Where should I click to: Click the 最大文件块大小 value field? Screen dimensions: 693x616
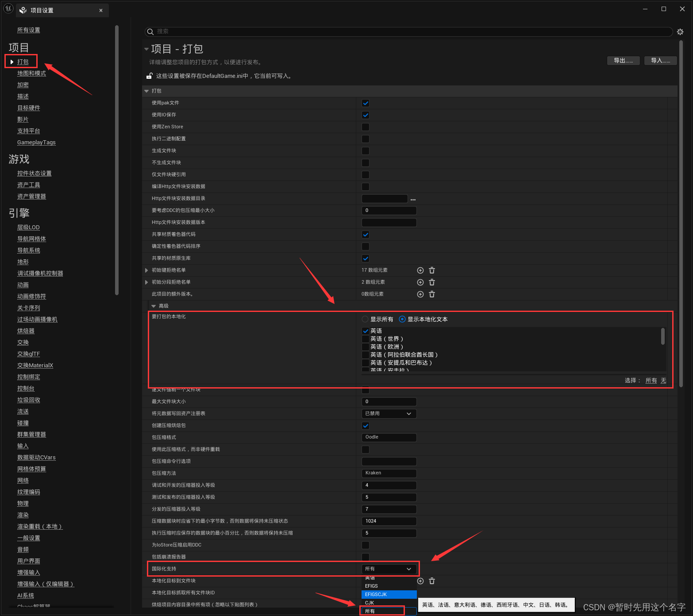click(x=389, y=402)
